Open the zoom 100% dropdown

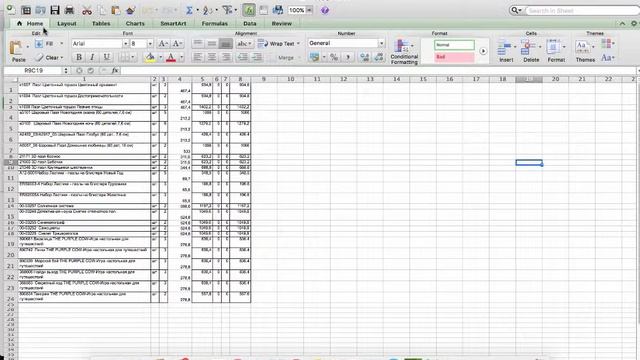coord(309,10)
